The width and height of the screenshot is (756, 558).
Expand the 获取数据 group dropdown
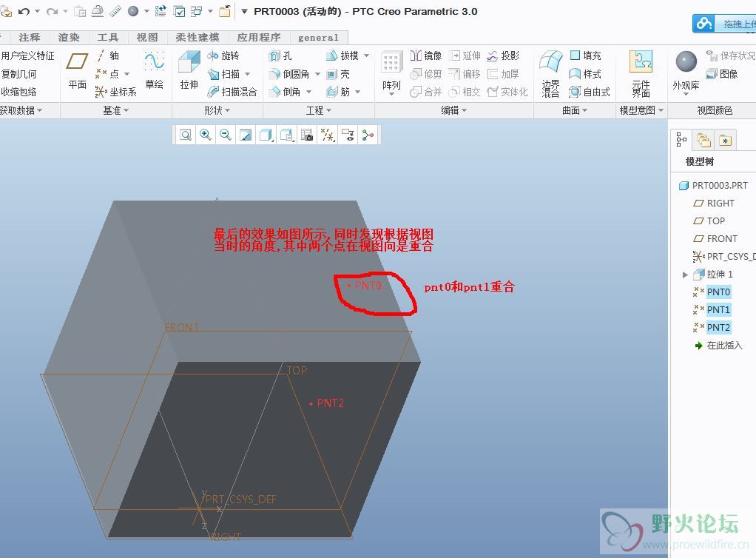pyautogui.click(x=21, y=110)
